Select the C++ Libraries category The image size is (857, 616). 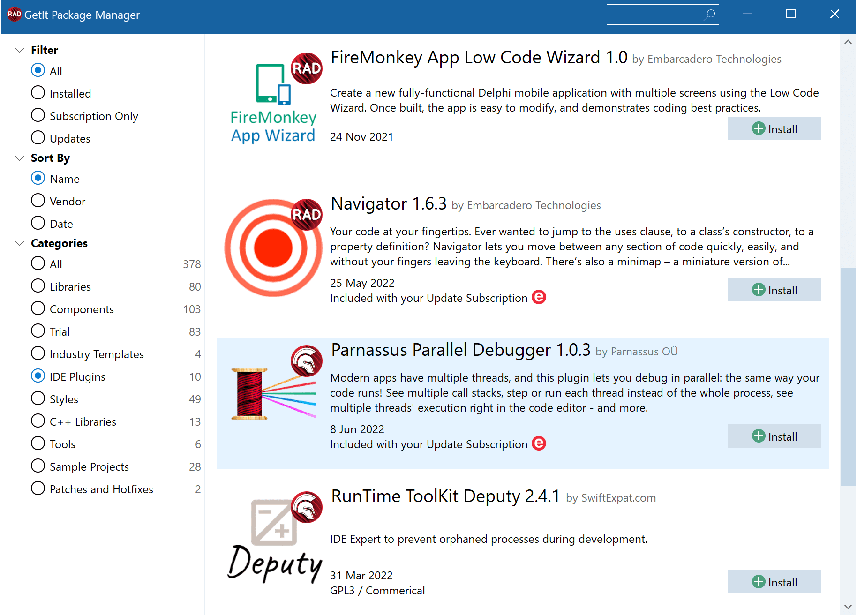click(38, 421)
